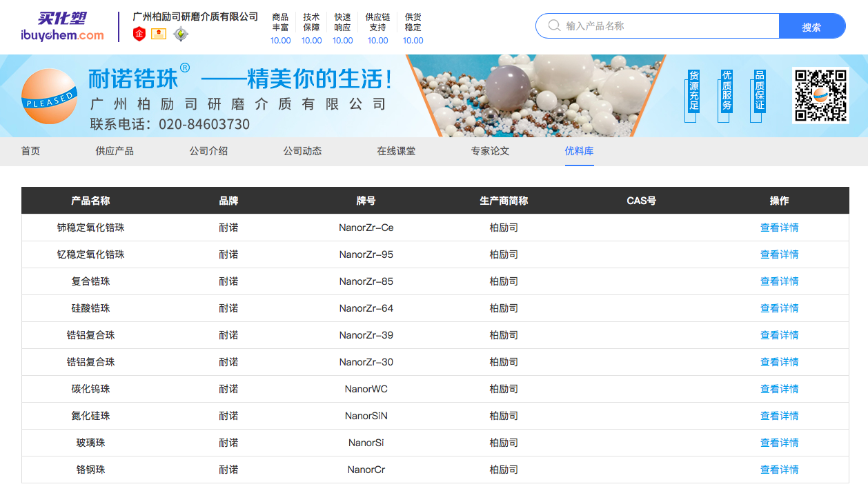Screen dimensions: 868x502
Task: View details for 碳化钨珠 row
Action: (x=779, y=389)
